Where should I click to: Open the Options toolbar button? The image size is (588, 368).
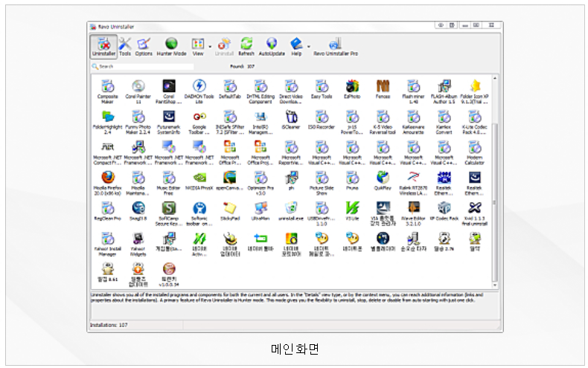[x=144, y=47]
